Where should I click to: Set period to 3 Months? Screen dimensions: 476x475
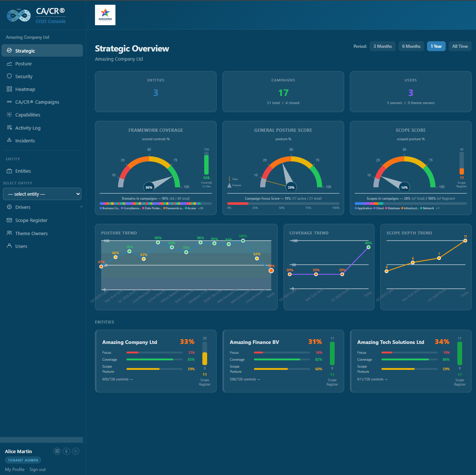point(382,46)
